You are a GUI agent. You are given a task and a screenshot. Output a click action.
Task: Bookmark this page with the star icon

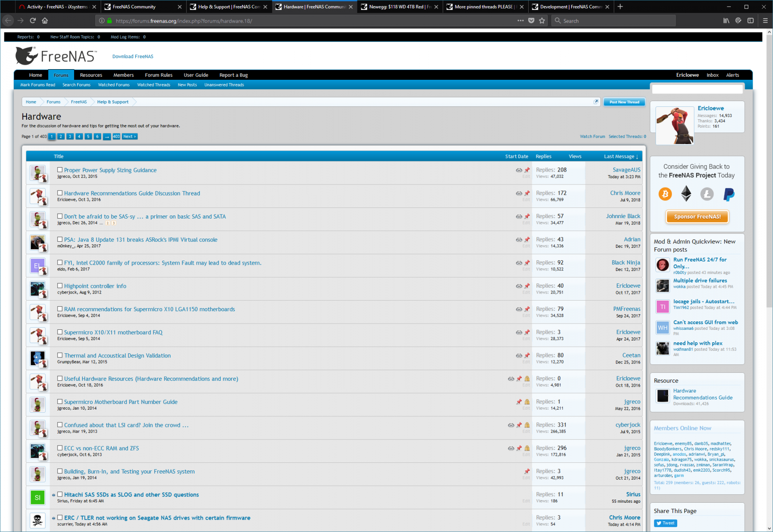(x=541, y=20)
